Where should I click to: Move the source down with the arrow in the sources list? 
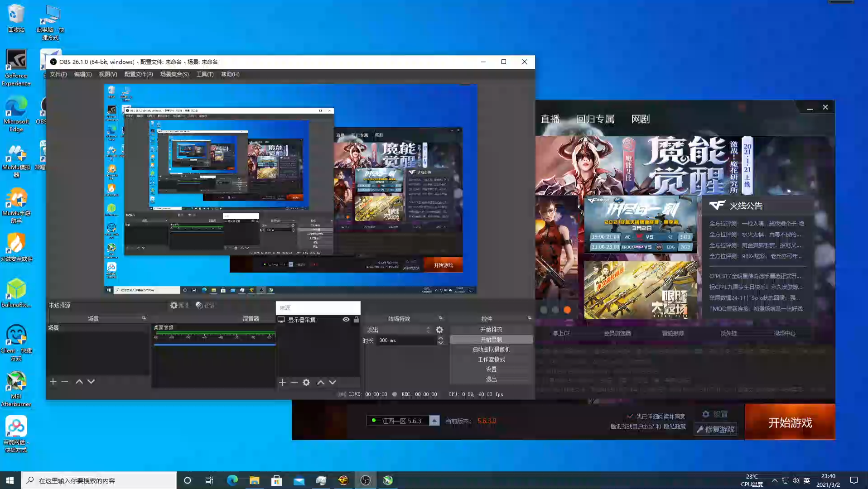pyautogui.click(x=333, y=383)
